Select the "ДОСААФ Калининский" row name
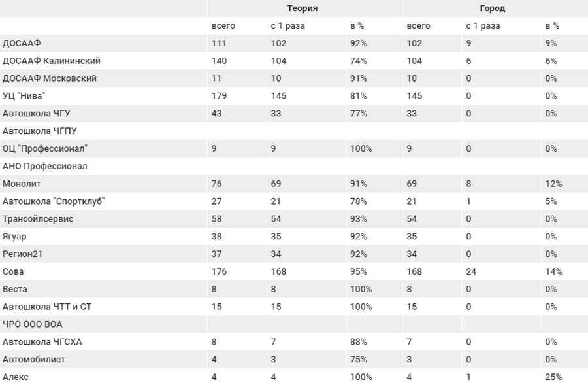The image size is (588, 389). pyautogui.click(x=52, y=61)
